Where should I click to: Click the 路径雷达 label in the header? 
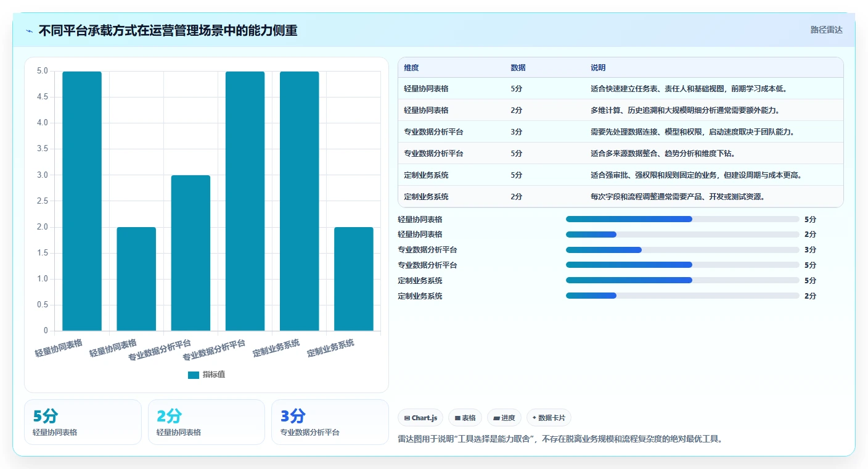point(826,30)
